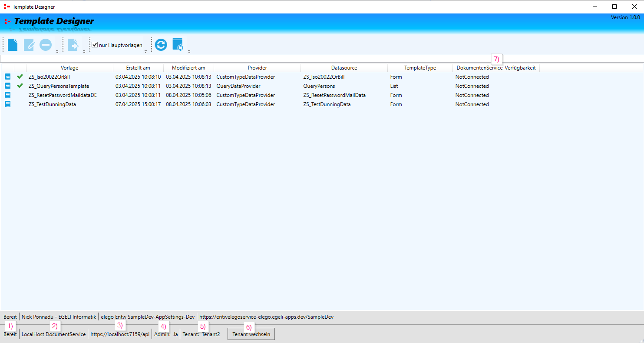The height and width of the screenshot is (343, 644).
Task: Click the reload document sync icon
Action: pos(178,45)
